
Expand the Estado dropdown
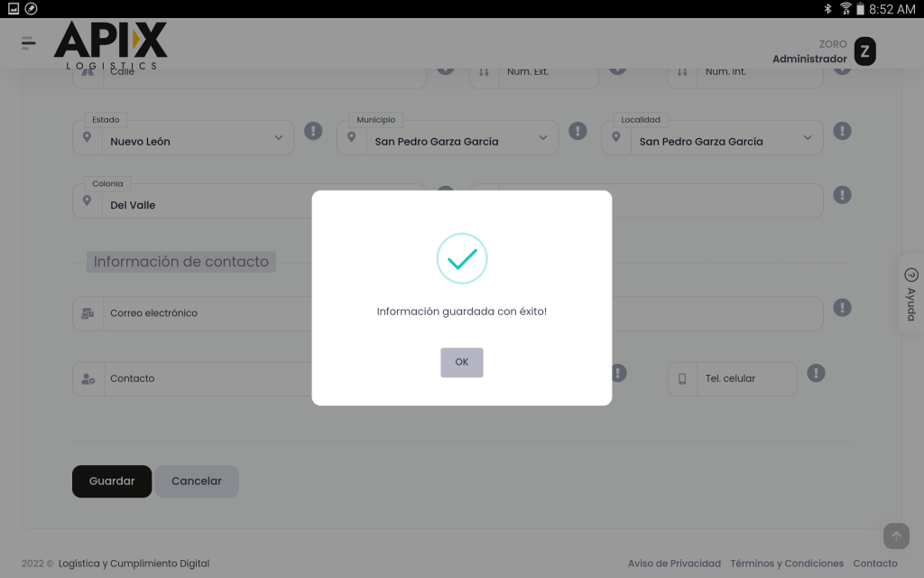click(278, 138)
